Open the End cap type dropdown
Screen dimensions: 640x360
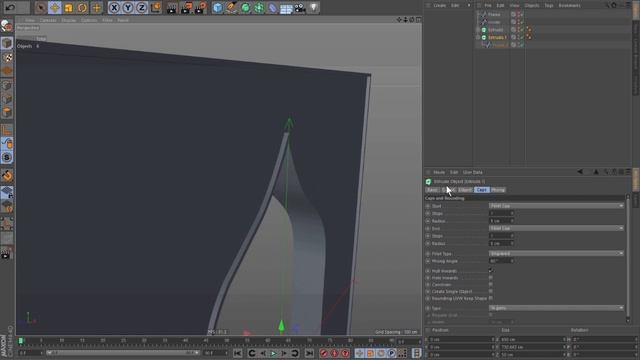click(x=556, y=228)
